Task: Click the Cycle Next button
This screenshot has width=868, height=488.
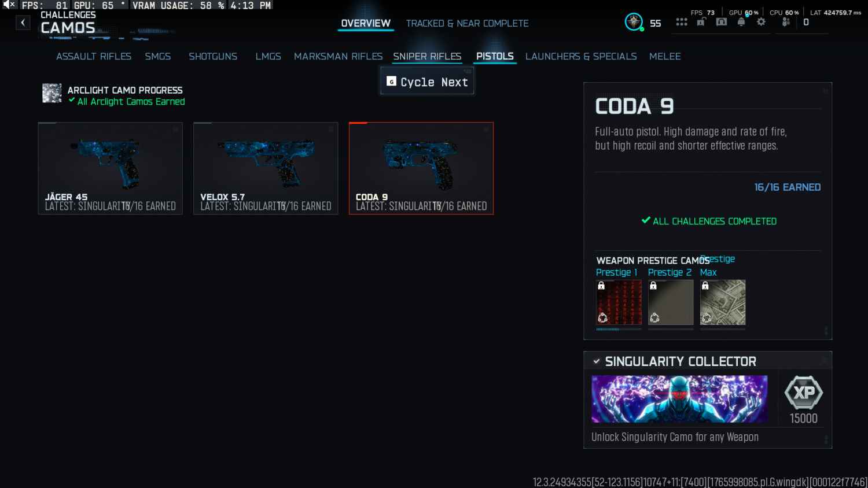Action: tap(427, 82)
